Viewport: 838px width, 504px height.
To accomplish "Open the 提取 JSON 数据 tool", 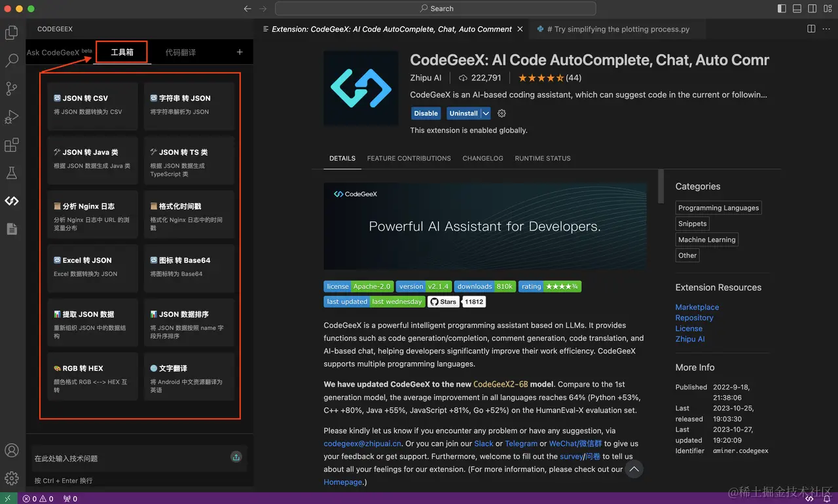I will [x=92, y=322].
